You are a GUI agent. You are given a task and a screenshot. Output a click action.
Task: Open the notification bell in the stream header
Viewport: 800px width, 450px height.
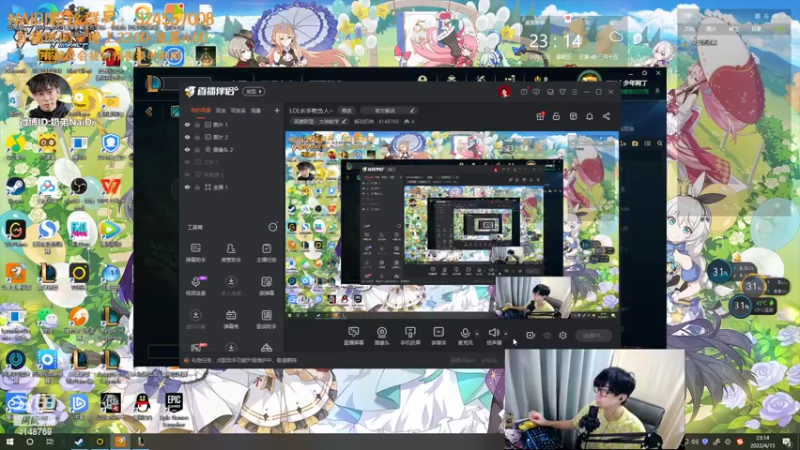pyautogui.click(x=589, y=116)
